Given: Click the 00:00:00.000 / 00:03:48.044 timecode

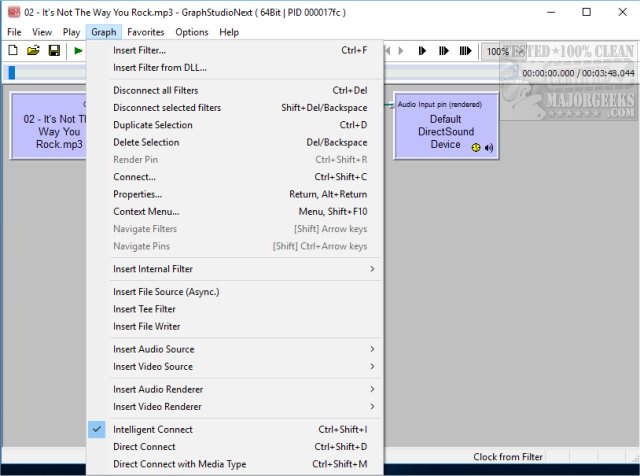Looking at the screenshot, I should point(578,73).
